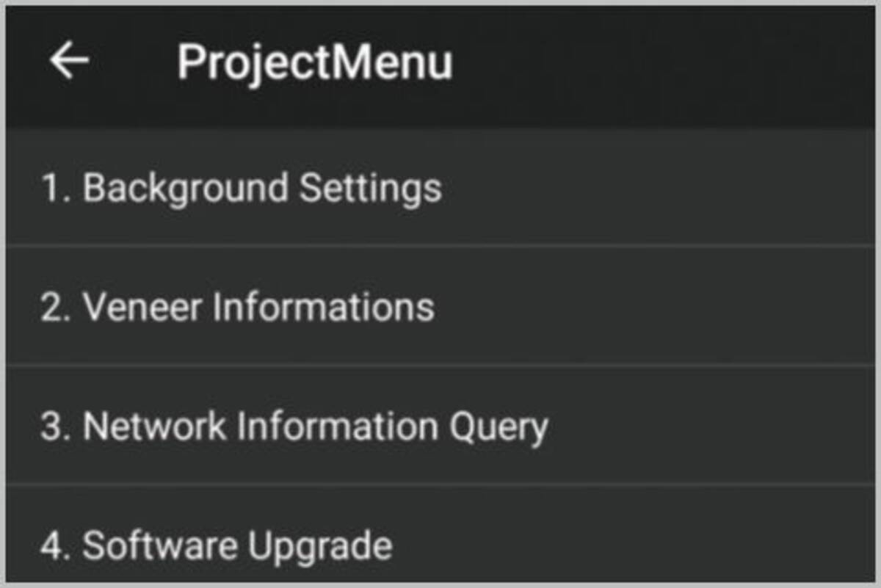Screen dimensions: 881x588
Task: Open Network Information Query
Action: [440, 425]
